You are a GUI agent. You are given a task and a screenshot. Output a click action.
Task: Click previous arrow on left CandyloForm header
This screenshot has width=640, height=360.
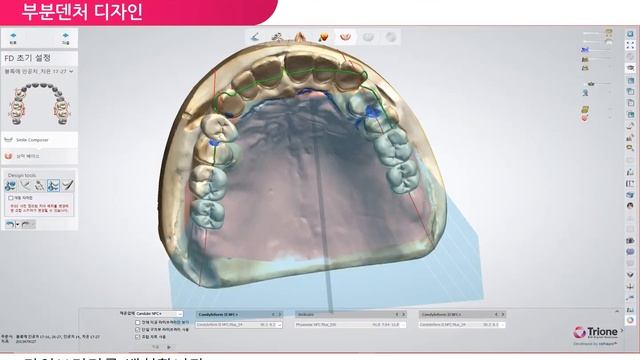tap(273, 314)
